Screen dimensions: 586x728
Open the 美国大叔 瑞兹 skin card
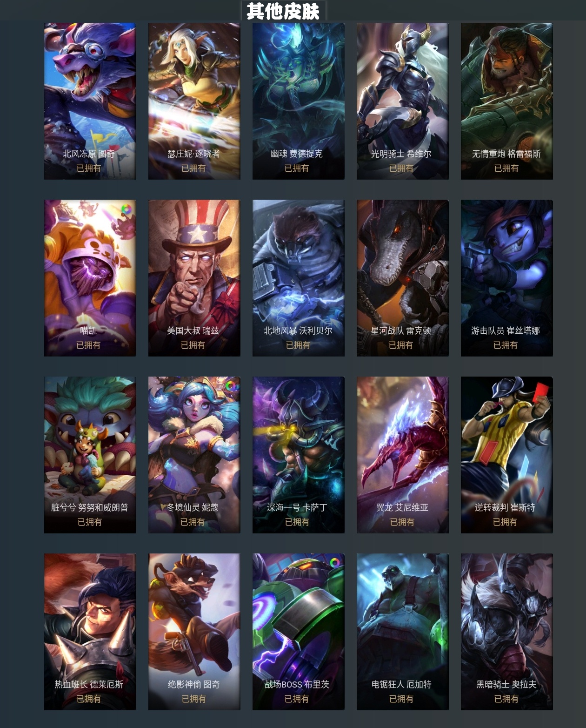tap(194, 278)
